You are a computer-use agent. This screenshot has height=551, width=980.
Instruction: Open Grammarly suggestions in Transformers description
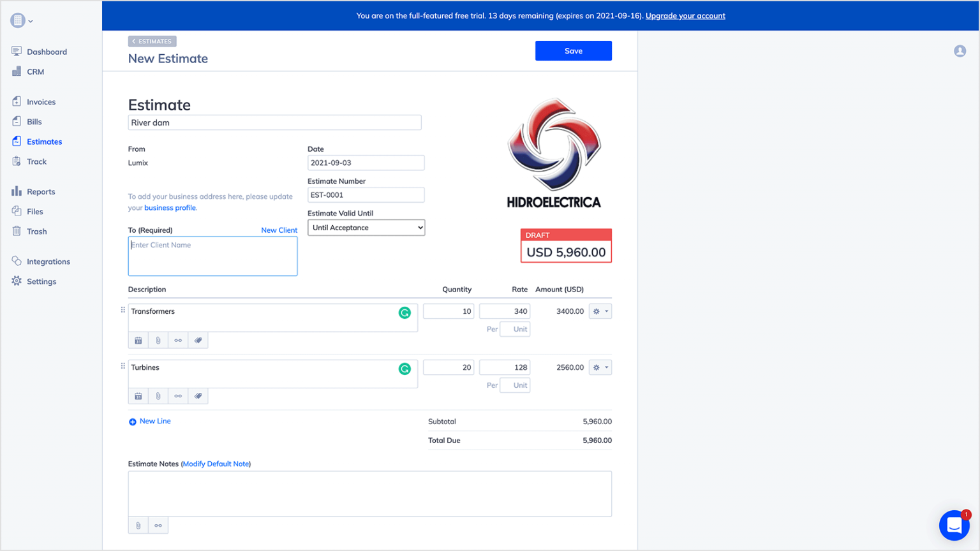click(405, 314)
